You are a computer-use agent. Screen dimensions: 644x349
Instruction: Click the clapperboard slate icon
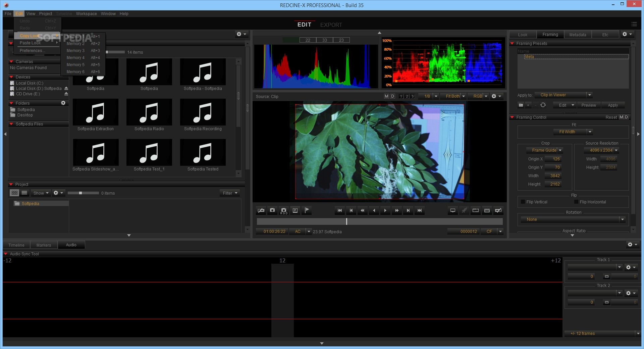487,210
